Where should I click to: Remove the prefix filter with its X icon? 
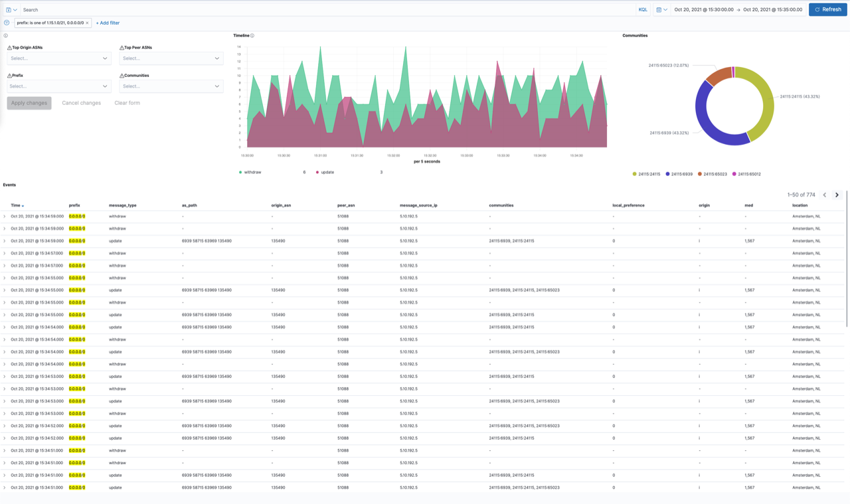point(87,23)
